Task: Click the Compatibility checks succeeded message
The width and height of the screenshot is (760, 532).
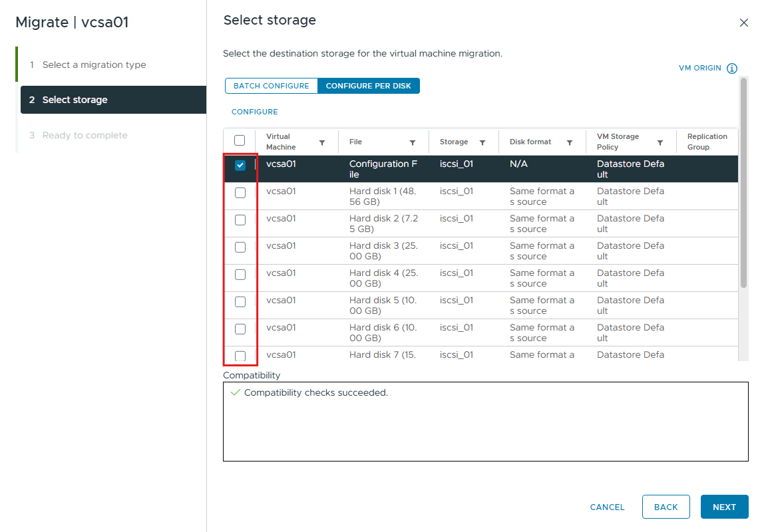Action: tap(316, 392)
